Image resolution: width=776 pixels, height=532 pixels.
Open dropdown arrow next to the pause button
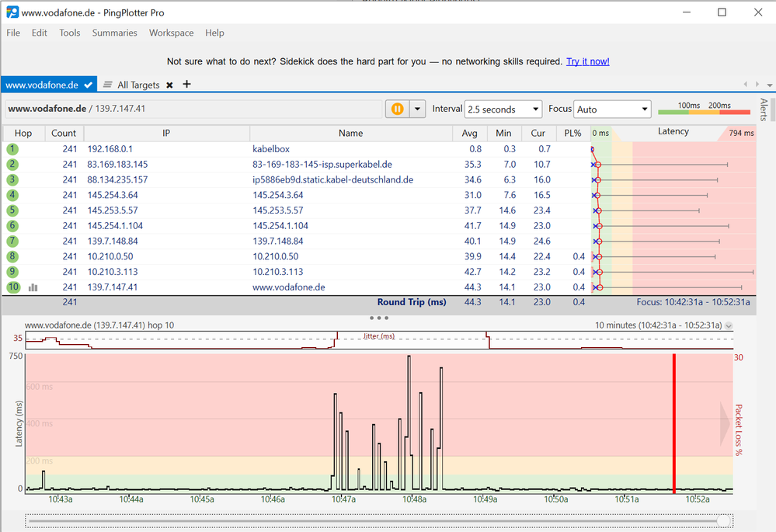tap(417, 109)
